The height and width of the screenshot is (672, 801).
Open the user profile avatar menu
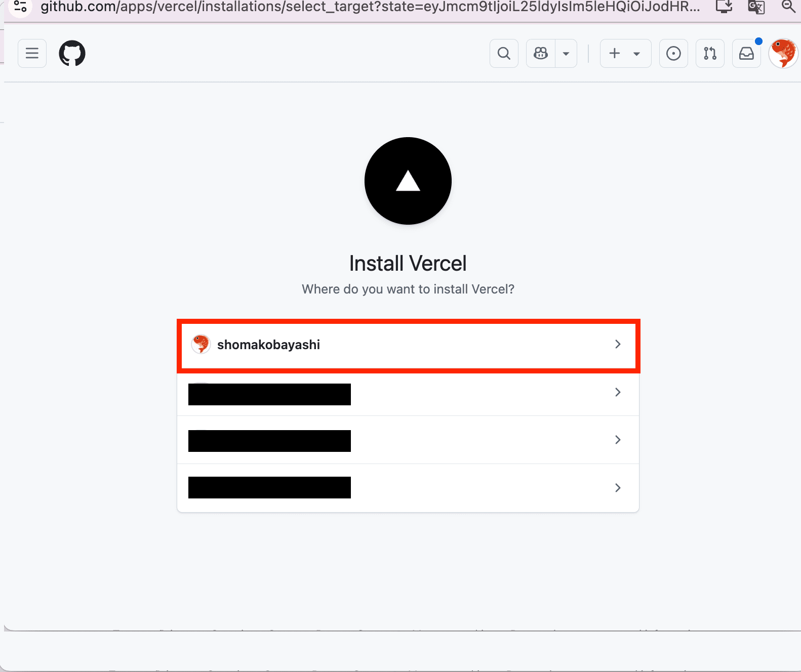tap(783, 53)
